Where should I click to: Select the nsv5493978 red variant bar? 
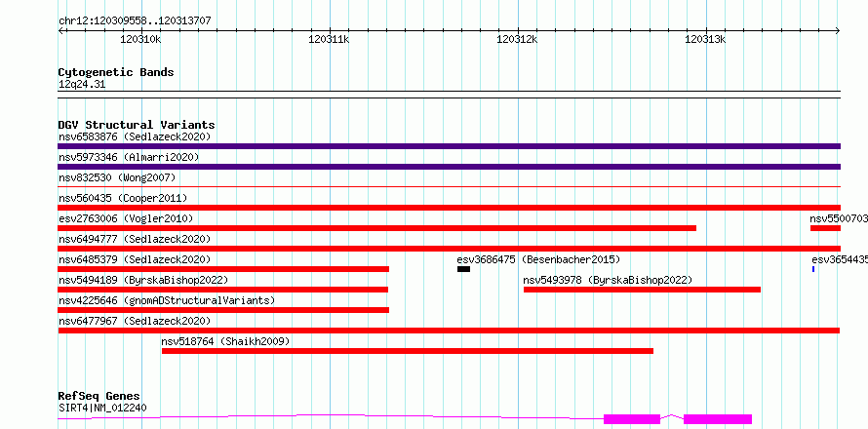[642, 290]
